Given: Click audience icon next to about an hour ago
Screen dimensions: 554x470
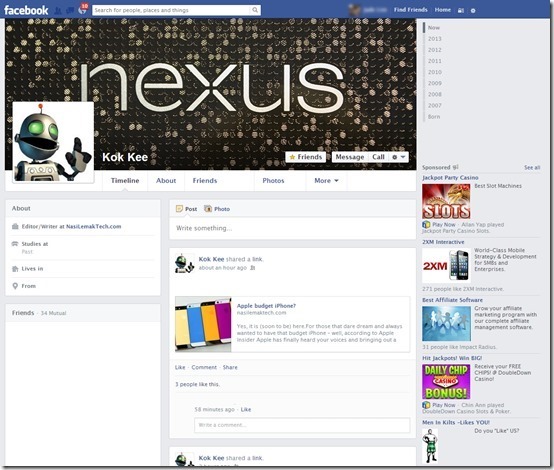Looking at the screenshot, I should click(253, 268).
